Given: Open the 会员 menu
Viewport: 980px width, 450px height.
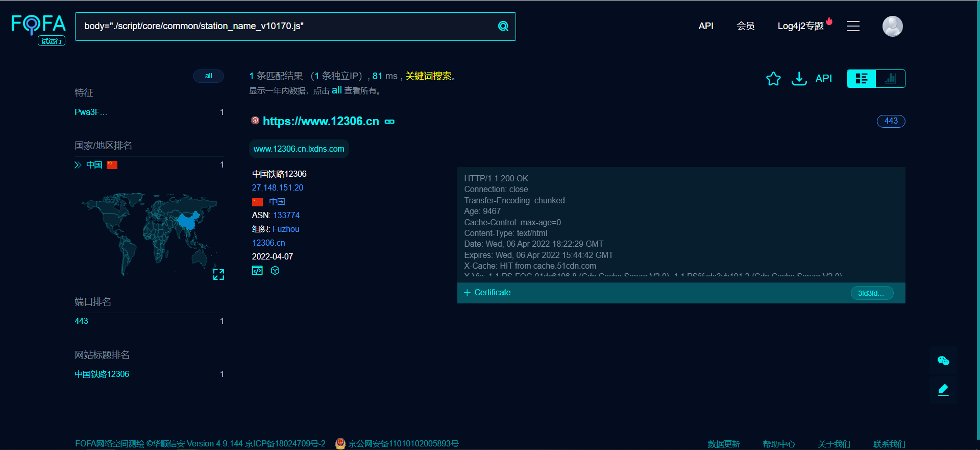Looking at the screenshot, I should (745, 26).
